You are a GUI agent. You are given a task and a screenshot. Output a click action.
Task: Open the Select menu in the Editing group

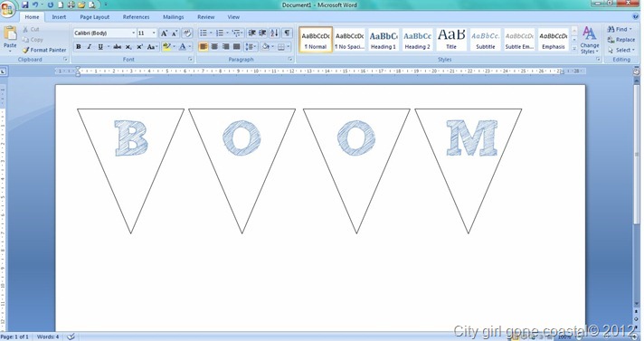click(621, 50)
